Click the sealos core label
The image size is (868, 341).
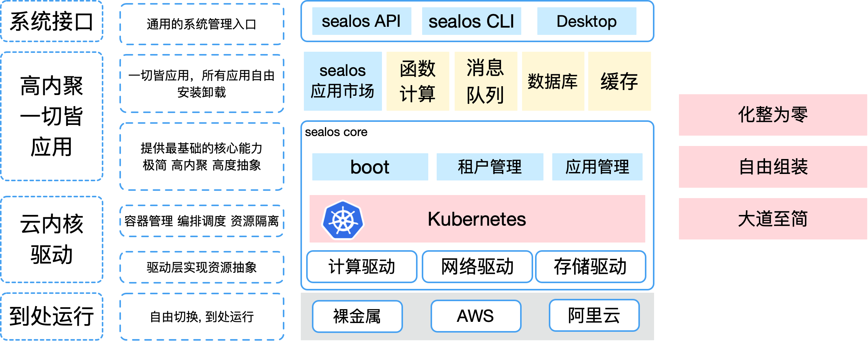pyautogui.click(x=336, y=132)
